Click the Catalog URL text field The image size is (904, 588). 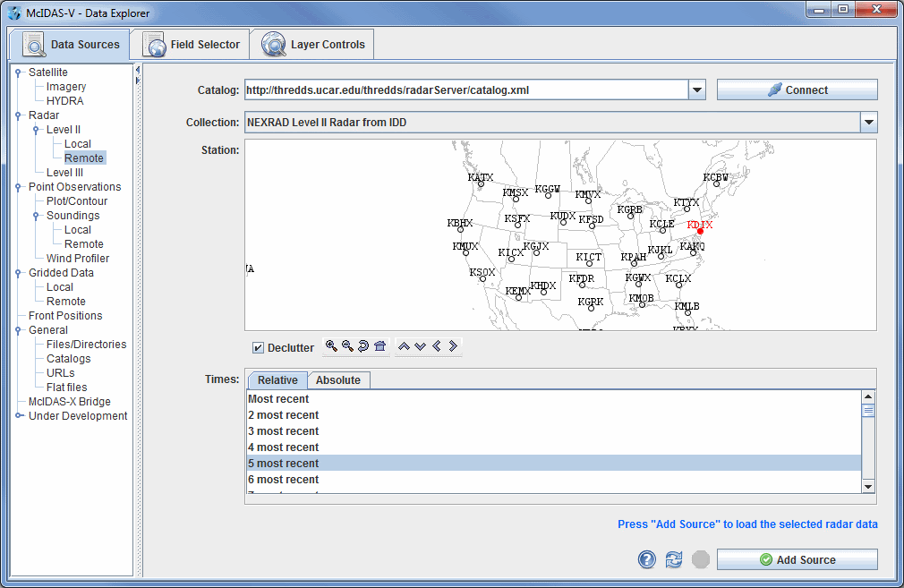click(466, 89)
